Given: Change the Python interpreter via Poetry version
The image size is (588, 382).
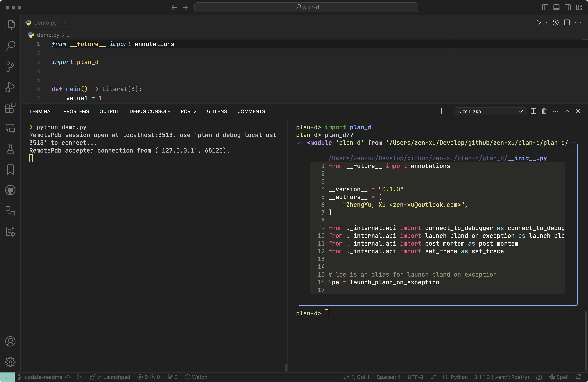Looking at the screenshot, I should (x=502, y=377).
